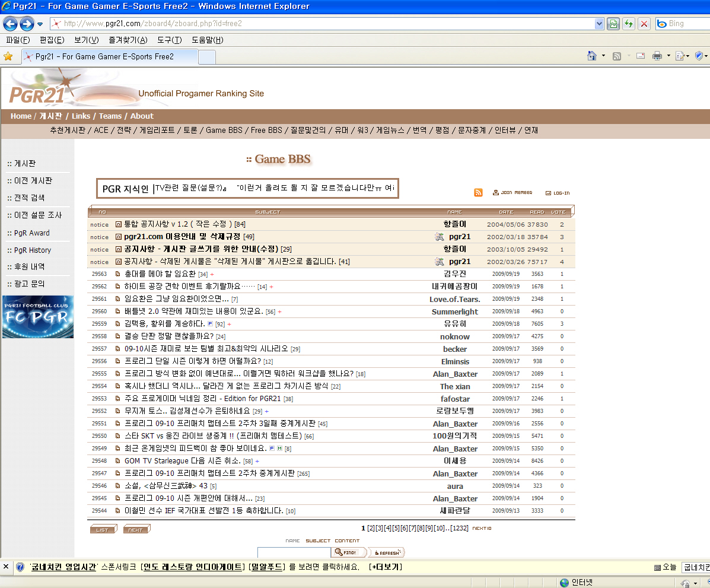This screenshot has height=588, width=710.
Task: Open the 즐겨찾기(A) menu
Action: click(x=128, y=40)
